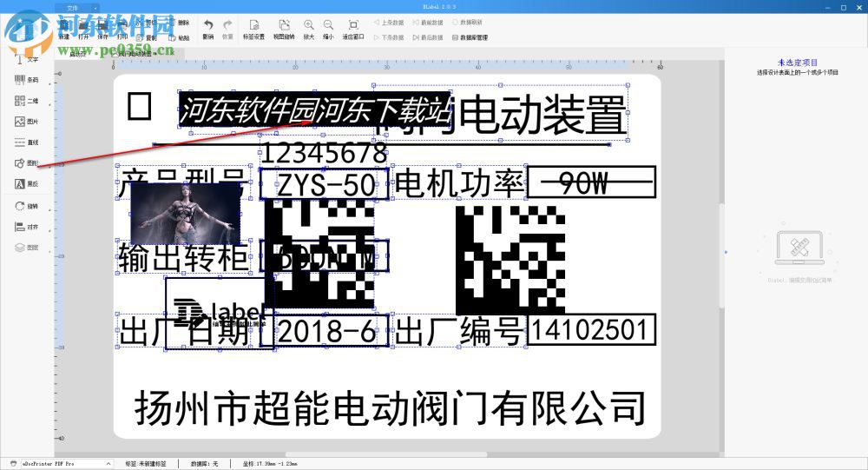Viewport: 868px width, 470px height.
Task: Select the woman picture on the label
Action: (x=186, y=215)
